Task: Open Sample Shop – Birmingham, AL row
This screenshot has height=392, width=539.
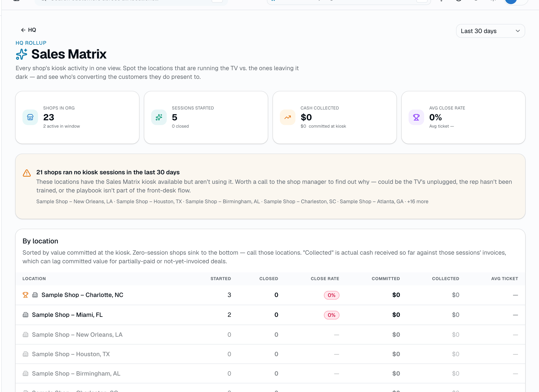Action: tap(270, 373)
